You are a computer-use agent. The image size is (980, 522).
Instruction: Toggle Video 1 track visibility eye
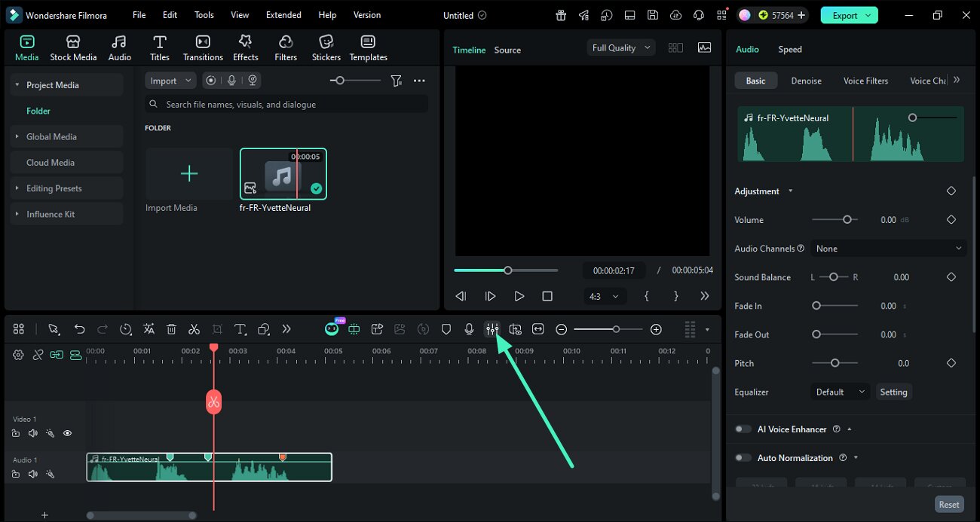[x=67, y=433]
